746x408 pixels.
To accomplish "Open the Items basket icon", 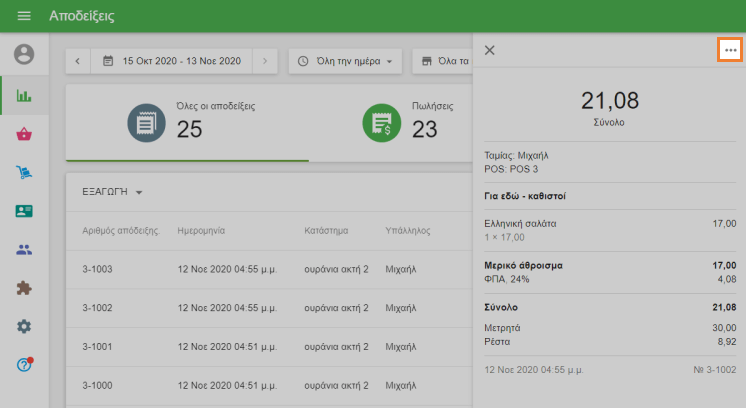I will pyautogui.click(x=24, y=134).
